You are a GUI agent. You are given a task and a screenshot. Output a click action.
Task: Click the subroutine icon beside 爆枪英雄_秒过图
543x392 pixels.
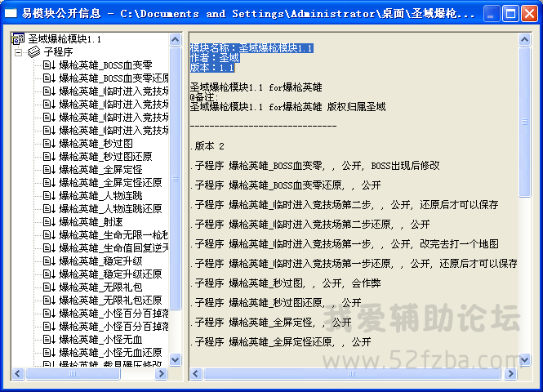[x=49, y=144]
